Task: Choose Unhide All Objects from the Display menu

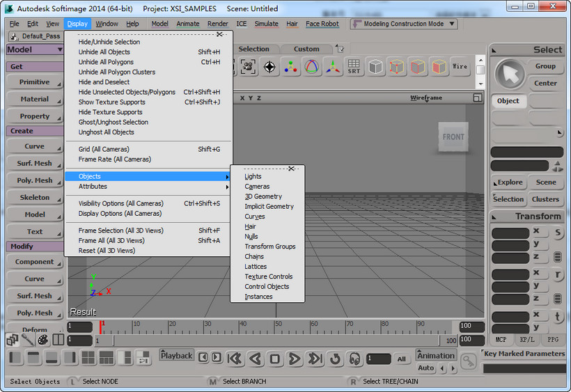Action: click(104, 52)
